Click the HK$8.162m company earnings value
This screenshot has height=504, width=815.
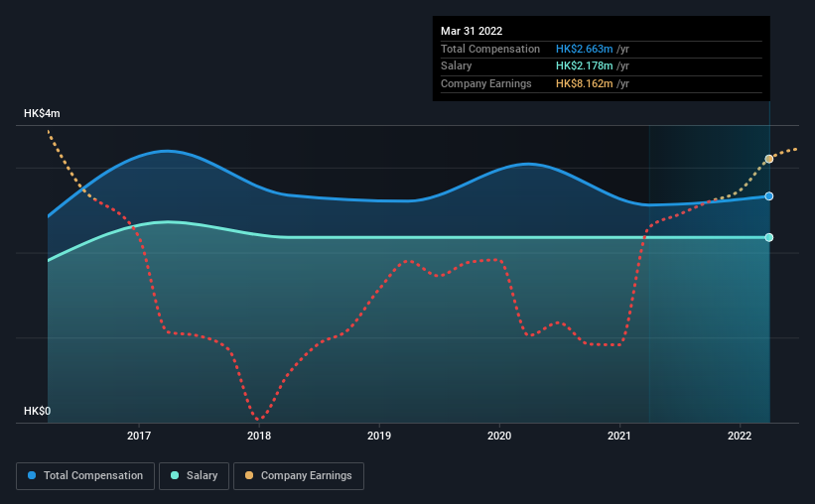[x=585, y=83]
